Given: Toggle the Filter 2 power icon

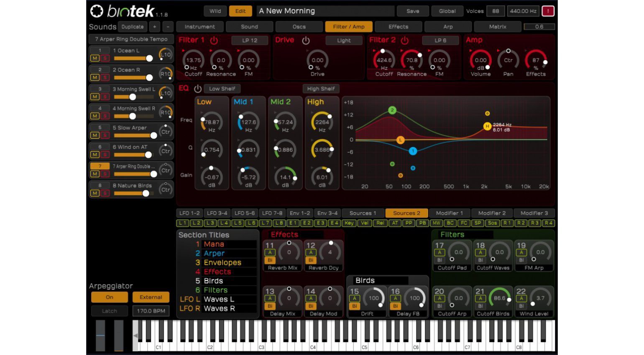Looking at the screenshot, I should coord(404,40).
